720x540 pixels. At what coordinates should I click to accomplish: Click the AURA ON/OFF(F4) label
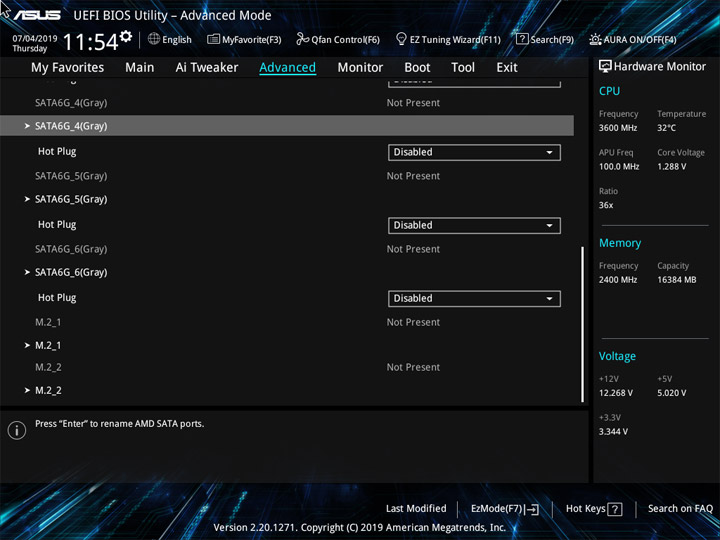click(x=640, y=39)
